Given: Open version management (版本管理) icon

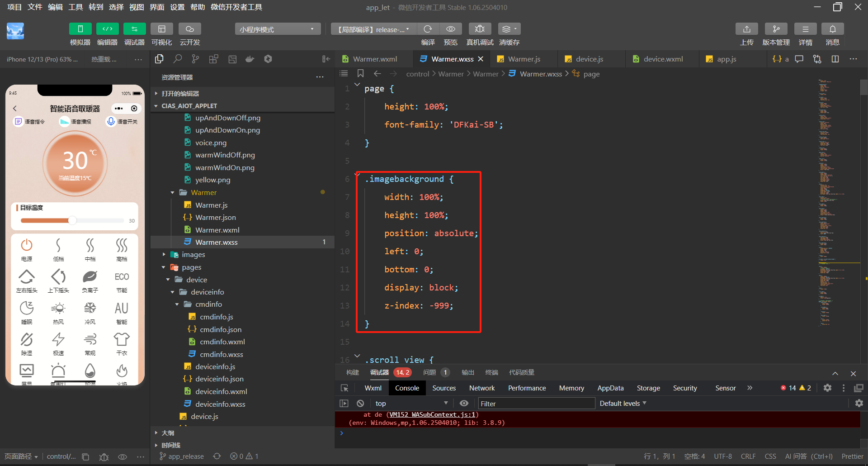Looking at the screenshot, I should tap(776, 29).
